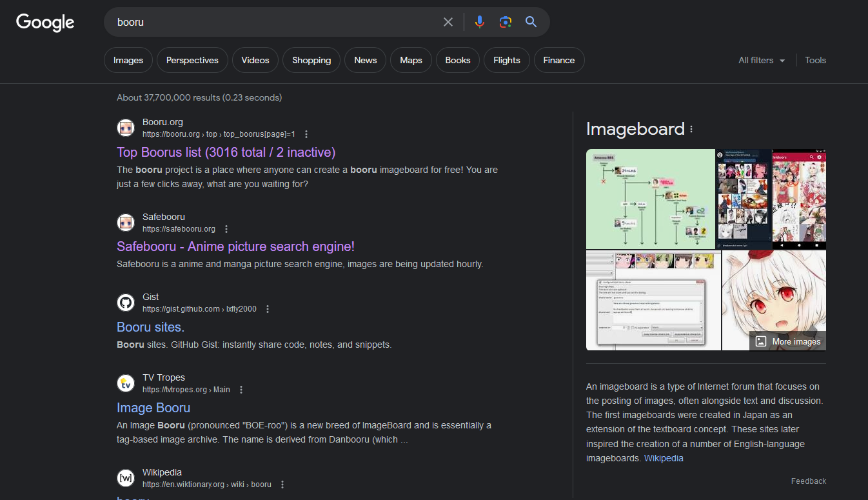This screenshot has width=868, height=500.
Task: Select the Videos filter tab
Action: pos(255,60)
